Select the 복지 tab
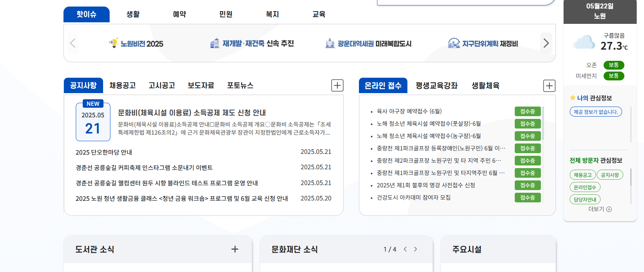Image resolution: width=644 pixels, height=272 pixels. (272, 14)
